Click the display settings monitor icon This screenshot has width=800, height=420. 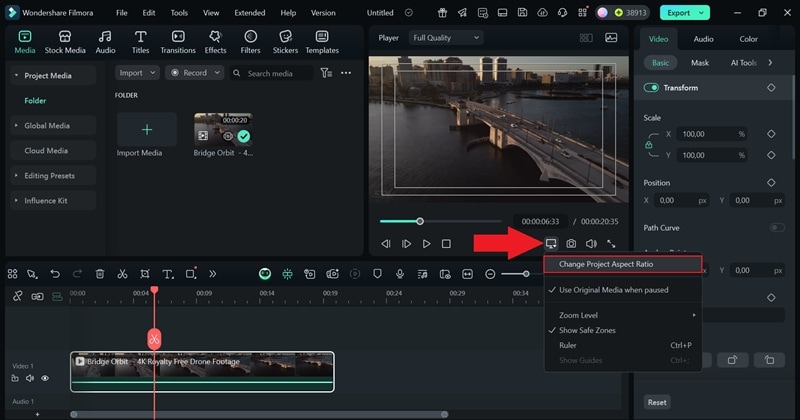point(551,244)
